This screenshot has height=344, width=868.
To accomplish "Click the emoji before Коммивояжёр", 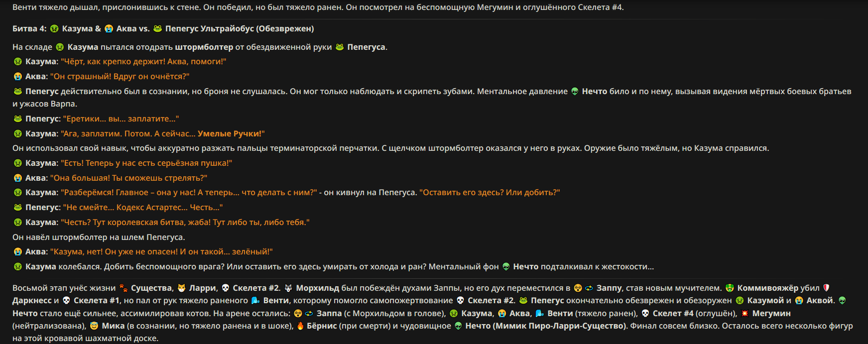I will pyautogui.click(x=730, y=288).
